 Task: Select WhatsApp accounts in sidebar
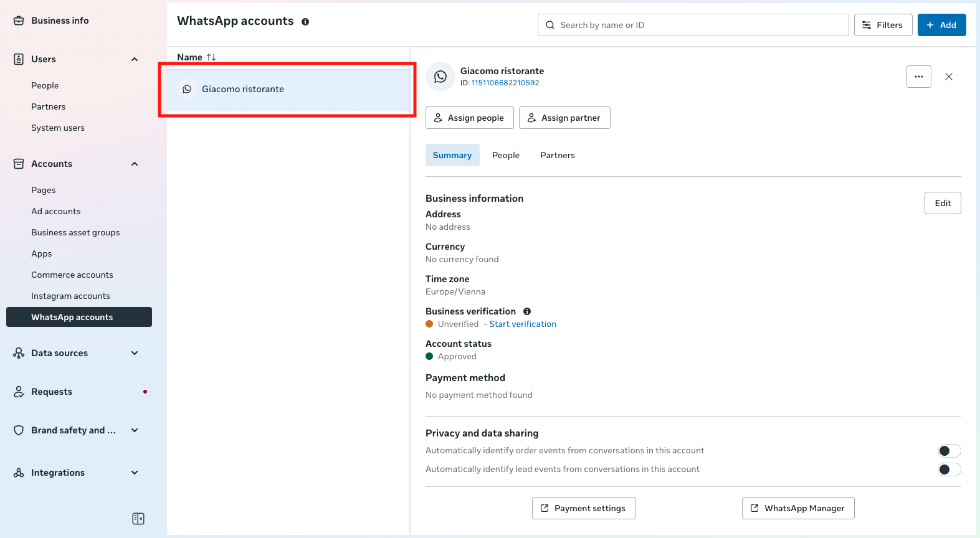(x=79, y=317)
